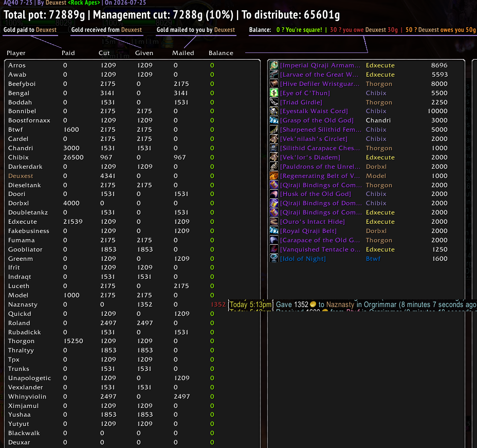
Task: Select player row Chibix
Action: click(x=132, y=157)
